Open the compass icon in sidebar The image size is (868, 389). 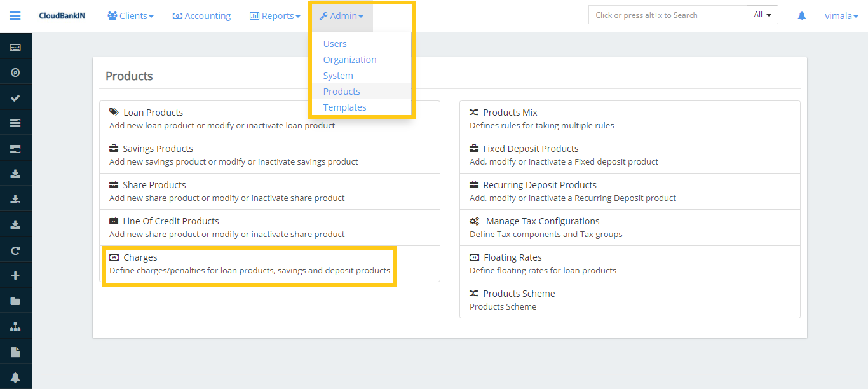click(15, 72)
